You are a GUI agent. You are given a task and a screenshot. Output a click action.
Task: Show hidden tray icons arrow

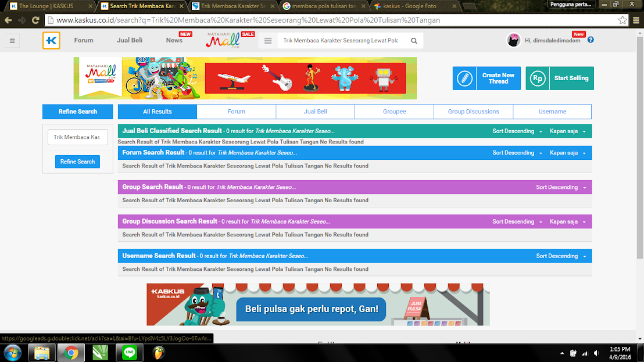(562, 353)
